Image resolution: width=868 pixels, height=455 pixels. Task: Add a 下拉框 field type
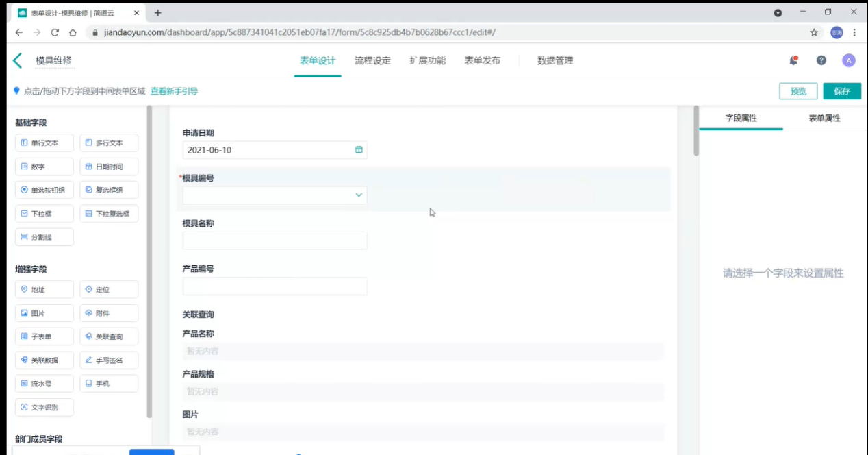pyautogui.click(x=44, y=213)
